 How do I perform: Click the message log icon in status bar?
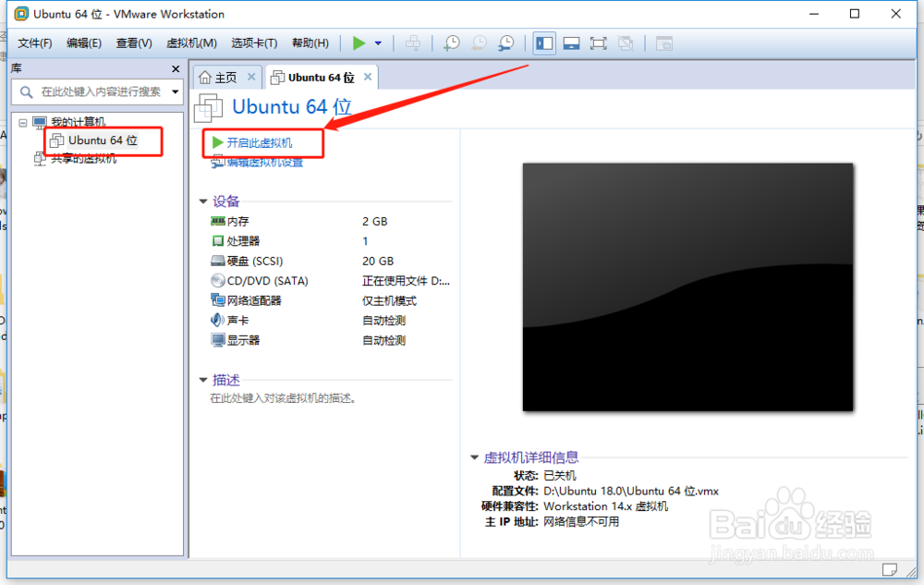click(890, 569)
